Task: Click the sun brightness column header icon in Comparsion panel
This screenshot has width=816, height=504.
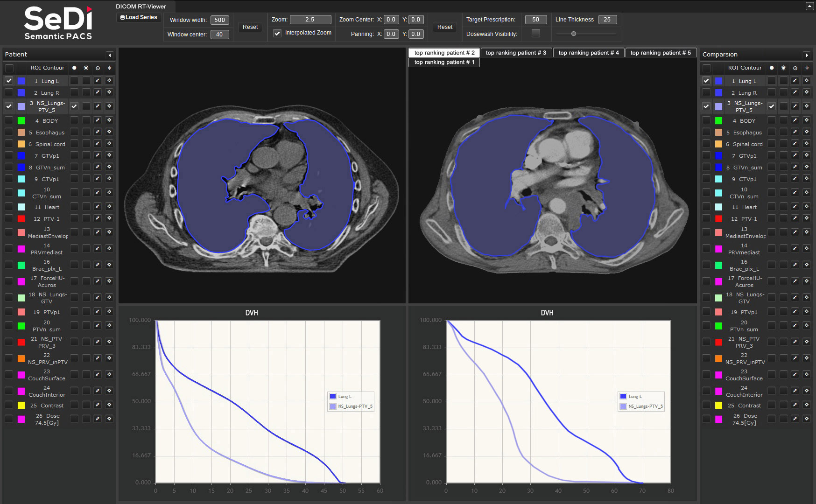Action: (783, 68)
